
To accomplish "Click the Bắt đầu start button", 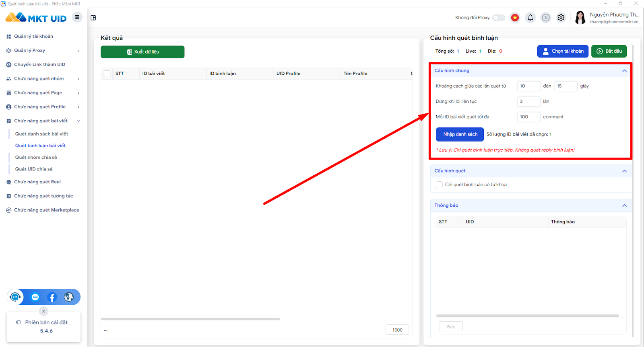I will [x=609, y=51].
